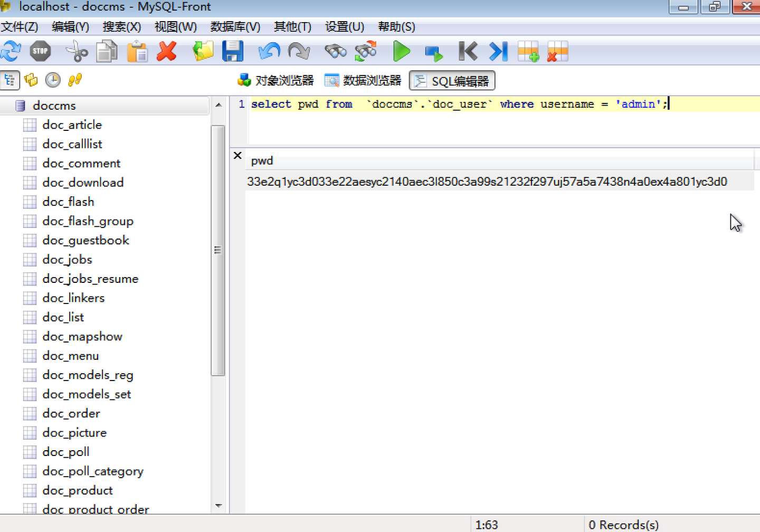Click the Replace binoculars icon
Screen dimensions: 760x532
366,51
